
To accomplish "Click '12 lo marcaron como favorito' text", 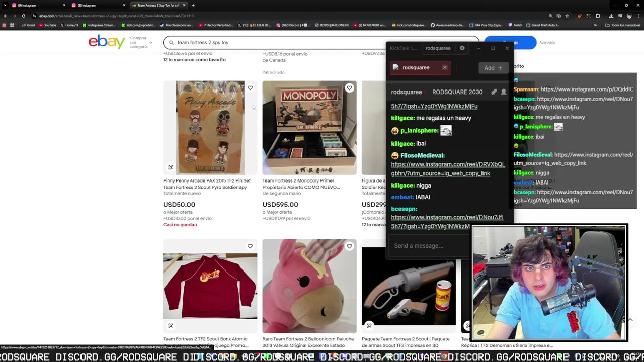I will [194, 60].
